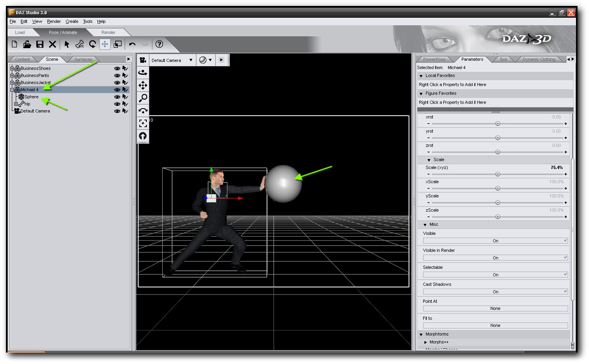
Task: Click the Fit to None button
Action: (495, 326)
